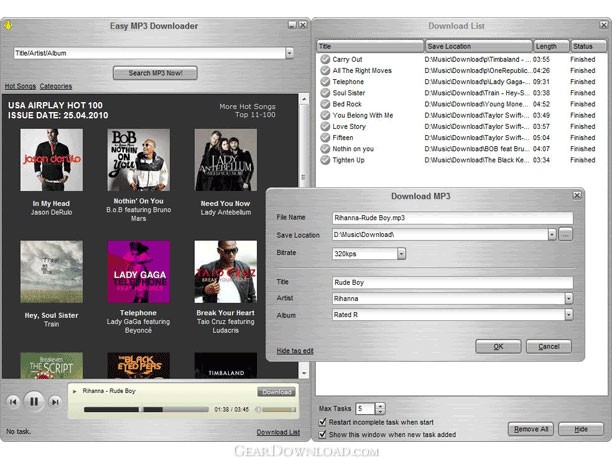
Task: Click the Download button in the player
Action: 276,392
